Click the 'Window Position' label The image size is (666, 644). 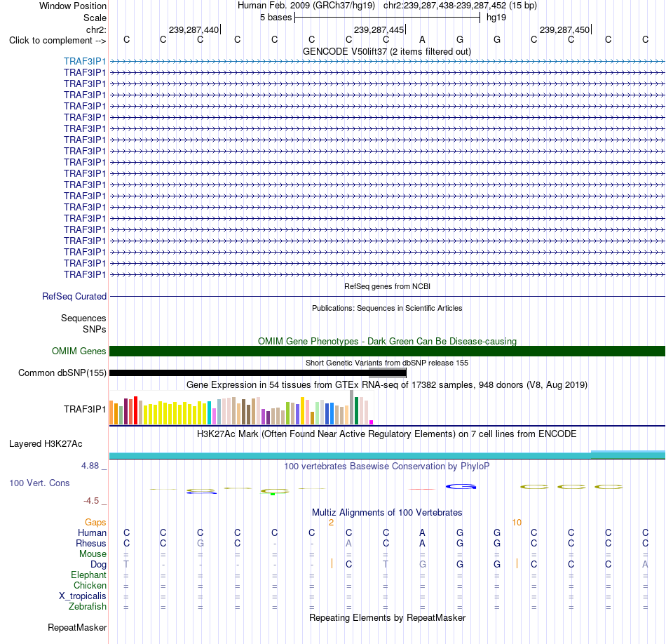coord(73,6)
